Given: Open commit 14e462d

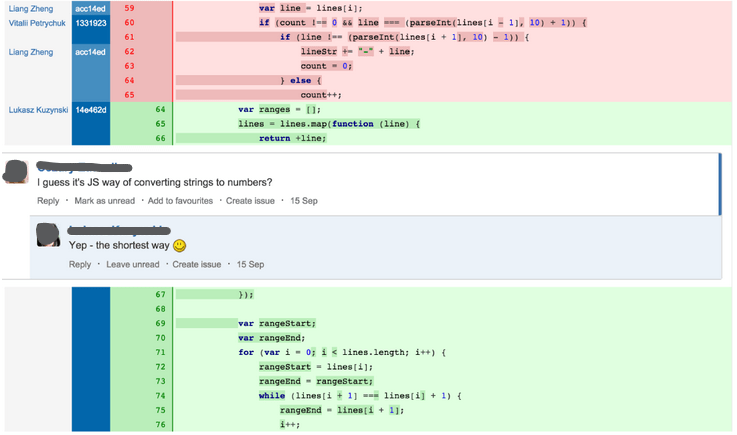Looking at the screenshot, I should 91,109.
